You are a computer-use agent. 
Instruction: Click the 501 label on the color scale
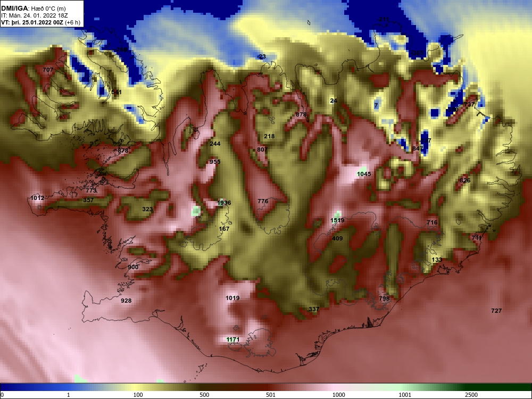(271, 395)
